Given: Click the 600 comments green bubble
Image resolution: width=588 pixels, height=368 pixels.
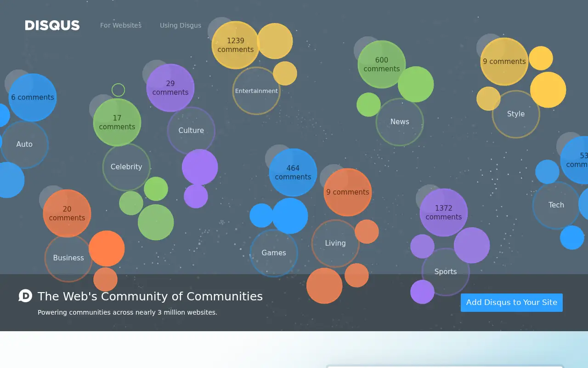Looking at the screenshot, I should click(x=382, y=64).
